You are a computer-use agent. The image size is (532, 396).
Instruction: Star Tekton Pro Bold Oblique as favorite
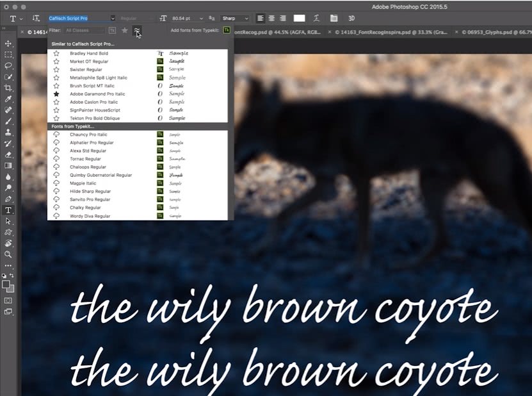[56, 118]
